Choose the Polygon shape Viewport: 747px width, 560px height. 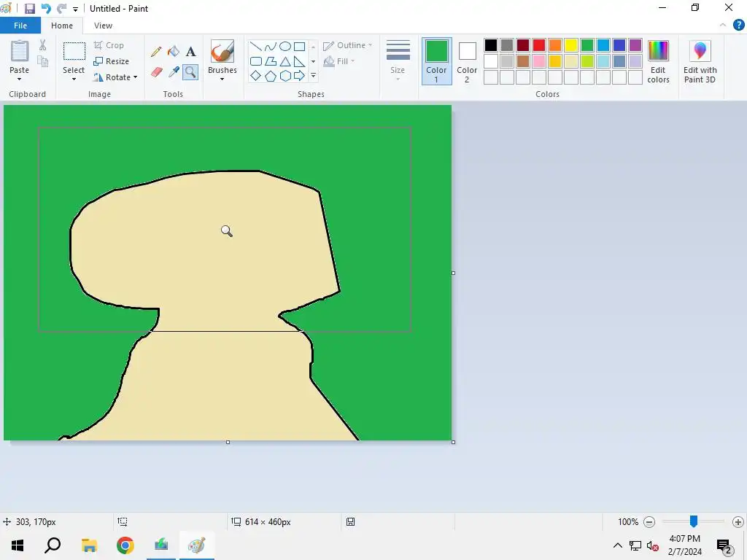[270, 61]
